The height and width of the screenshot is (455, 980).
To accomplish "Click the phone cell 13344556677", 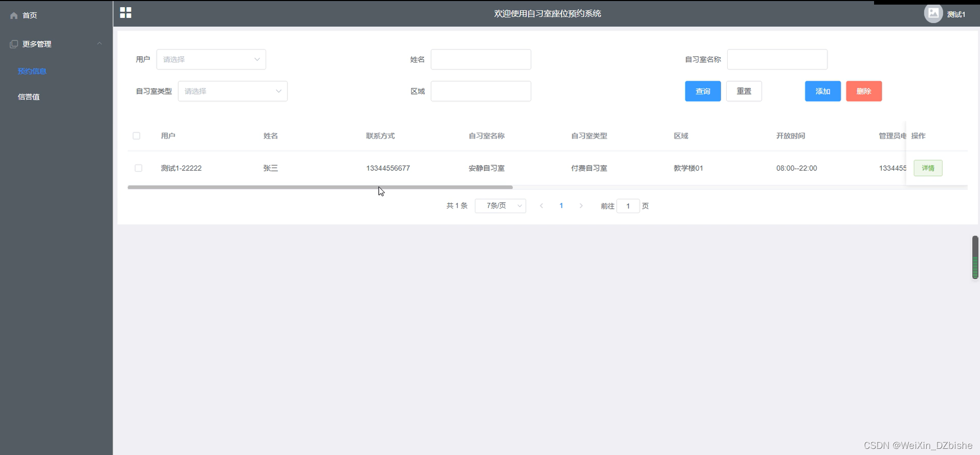I will coord(388,168).
